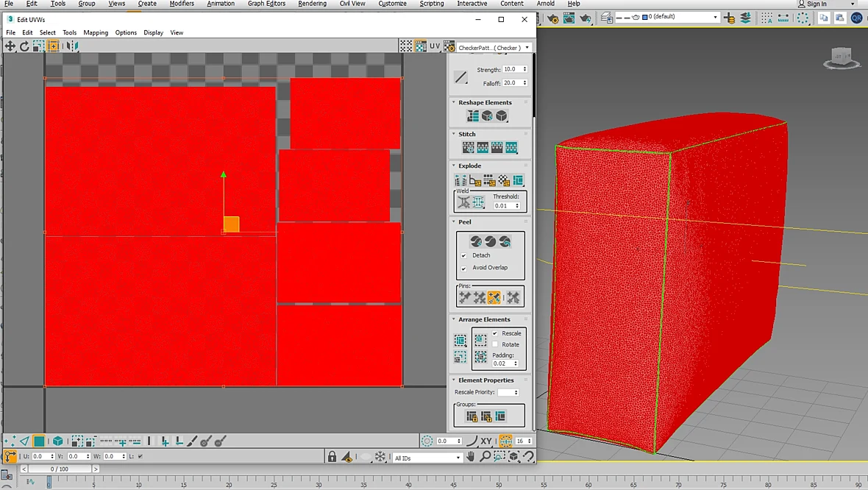The width and height of the screenshot is (868, 490).
Task: Open the Mapping menu in Edit UVWs
Action: 96,32
